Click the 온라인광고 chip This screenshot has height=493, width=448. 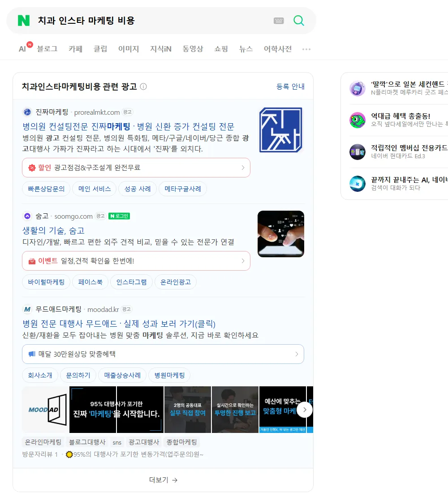click(176, 282)
